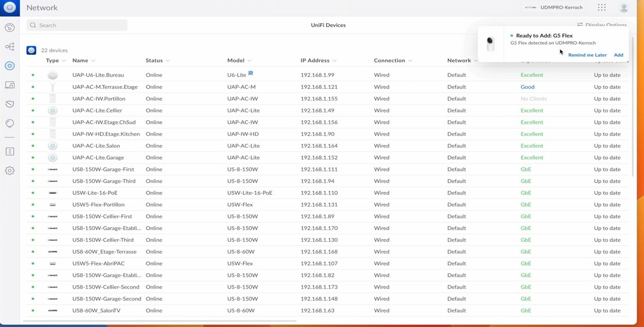
Task: Click the UAP-AC-Lite.Cellier device icon
Action: click(53, 110)
